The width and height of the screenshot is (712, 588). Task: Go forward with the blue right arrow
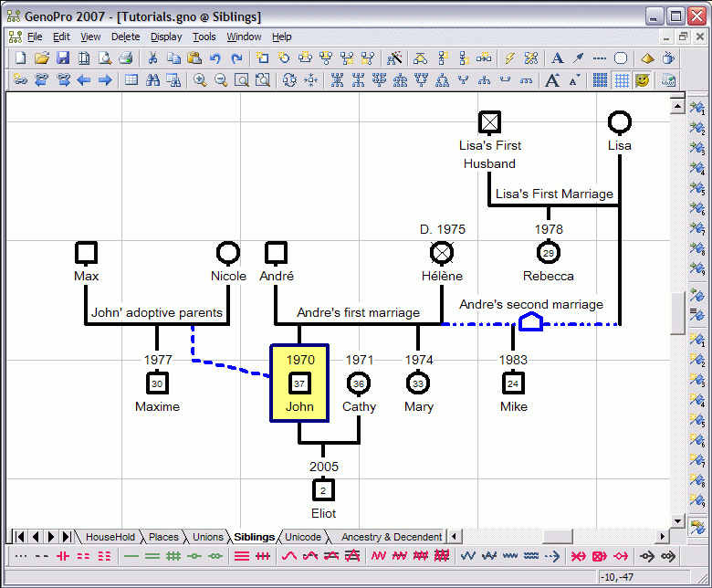pos(105,80)
